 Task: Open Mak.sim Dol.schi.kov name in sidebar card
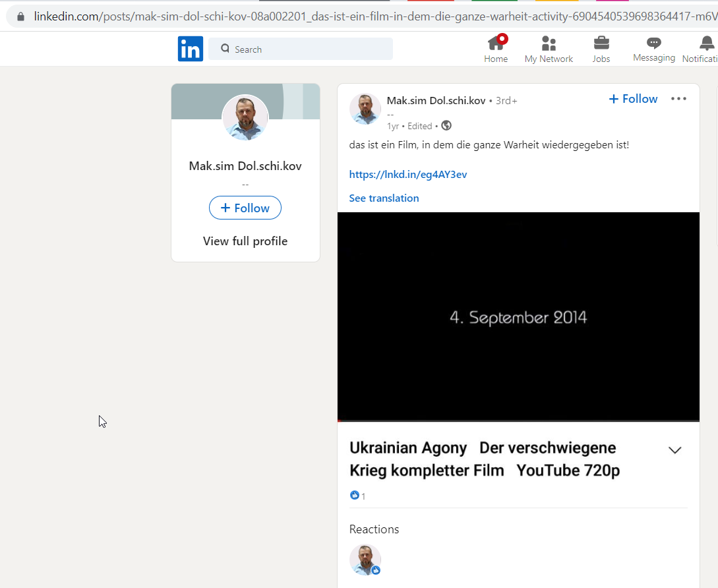[245, 165]
